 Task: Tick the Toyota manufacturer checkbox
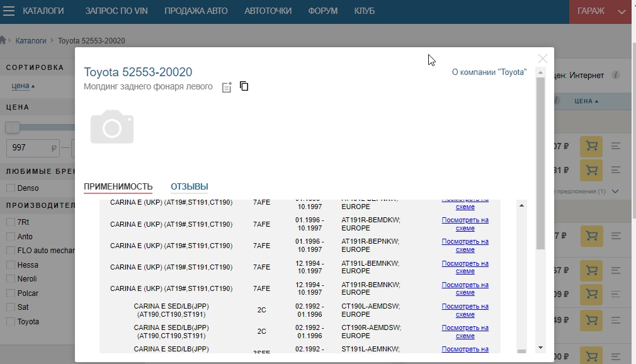pyautogui.click(x=11, y=322)
